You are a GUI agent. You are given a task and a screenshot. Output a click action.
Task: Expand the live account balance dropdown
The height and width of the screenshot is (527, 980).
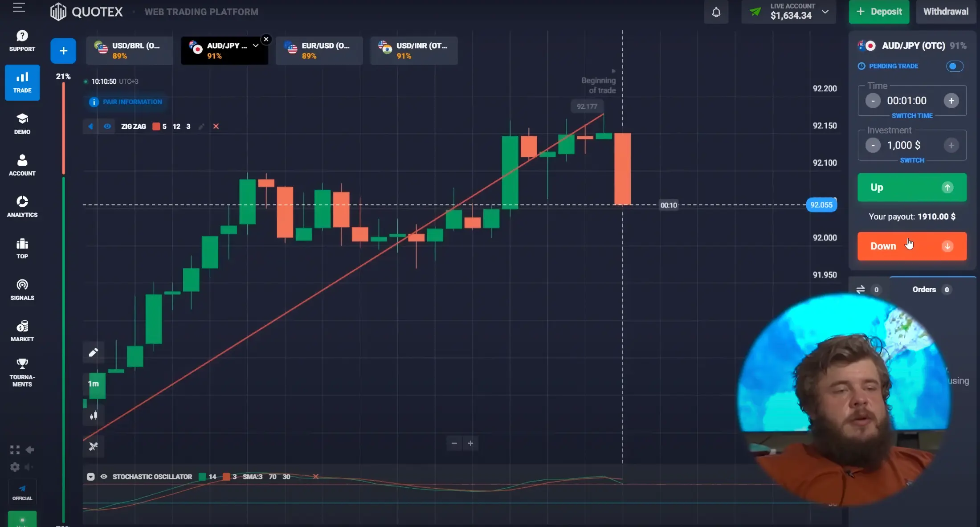pyautogui.click(x=825, y=12)
